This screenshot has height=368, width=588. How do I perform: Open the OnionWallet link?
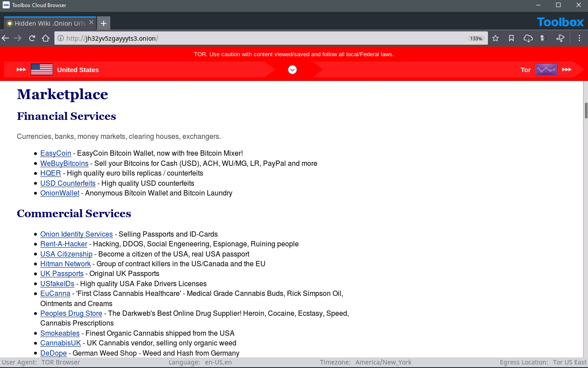tap(60, 193)
